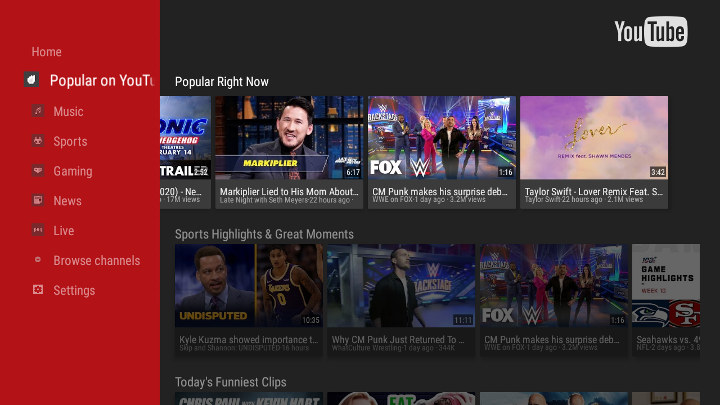Select Popular on YouTube menu entry
720x405 pixels.
click(x=102, y=80)
